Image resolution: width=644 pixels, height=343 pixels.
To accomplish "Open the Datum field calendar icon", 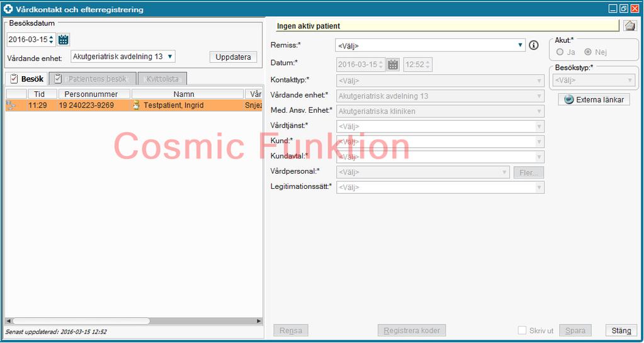I will coord(393,64).
